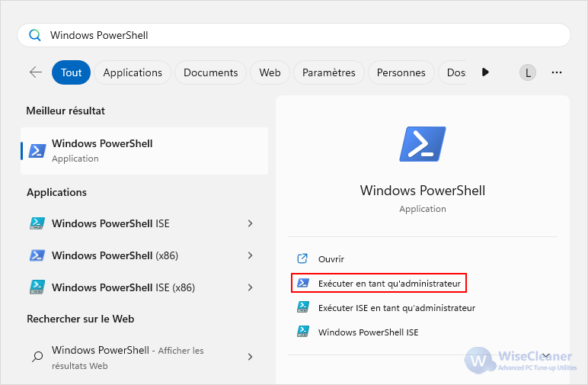Select Windows PowerShell (x86) result
The image size is (588, 385).
click(x=145, y=255)
